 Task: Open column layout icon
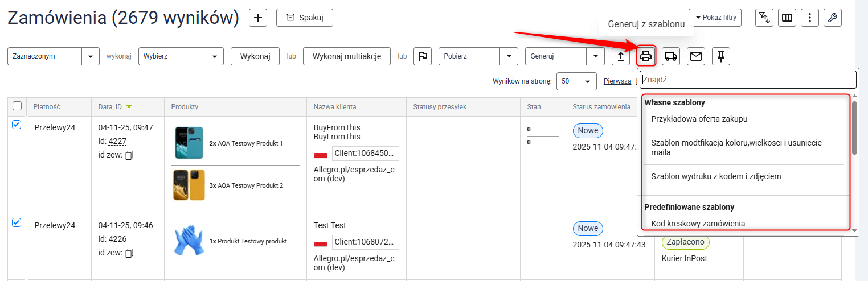coord(787,18)
